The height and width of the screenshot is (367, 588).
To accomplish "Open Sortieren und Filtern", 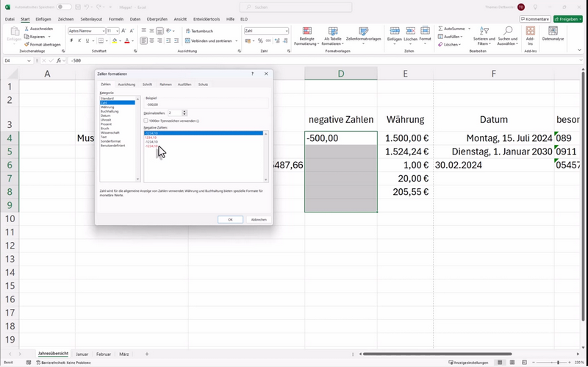I will click(x=484, y=37).
